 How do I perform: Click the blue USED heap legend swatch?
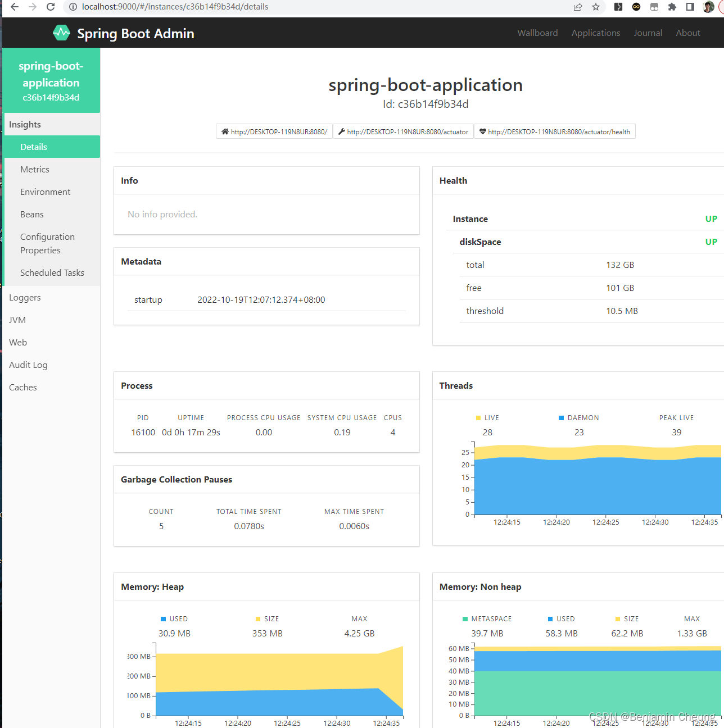click(164, 619)
